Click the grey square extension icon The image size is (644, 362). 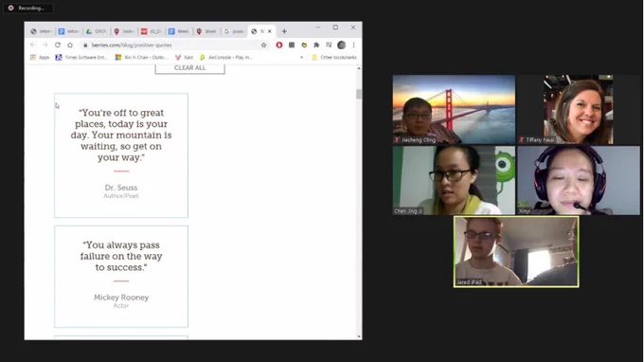pyautogui.click(x=292, y=45)
